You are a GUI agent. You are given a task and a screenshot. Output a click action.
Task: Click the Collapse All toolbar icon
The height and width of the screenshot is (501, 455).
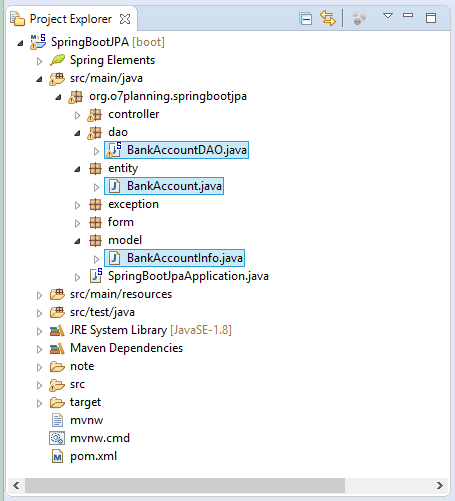point(305,18)
